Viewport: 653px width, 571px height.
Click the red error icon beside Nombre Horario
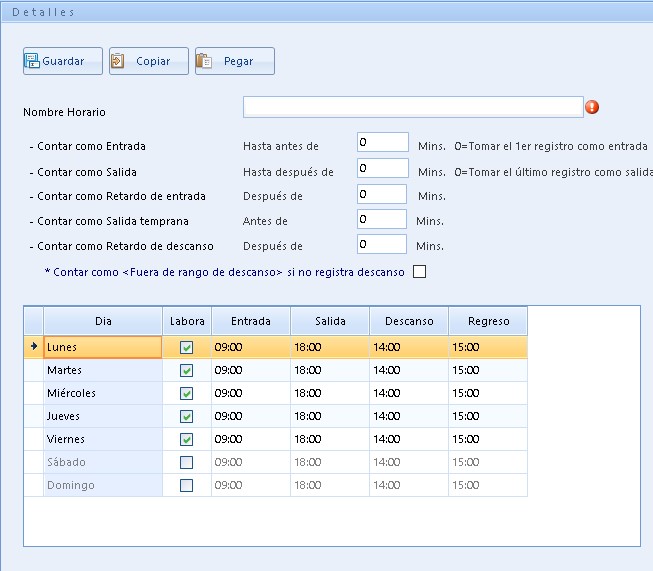(592, 107)
